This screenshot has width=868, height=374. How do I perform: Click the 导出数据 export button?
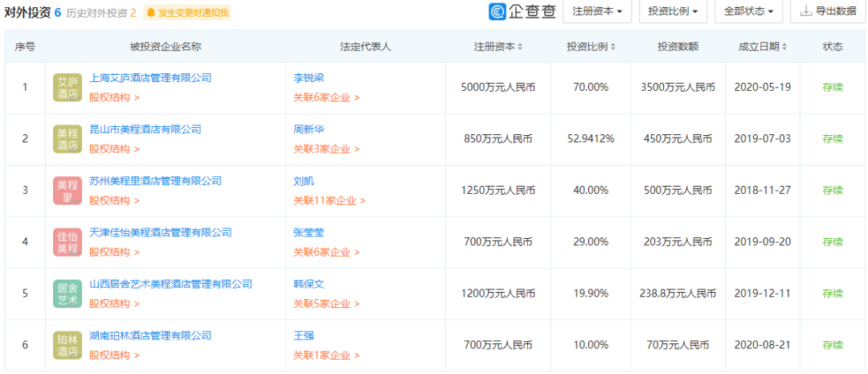pos(829,11)
